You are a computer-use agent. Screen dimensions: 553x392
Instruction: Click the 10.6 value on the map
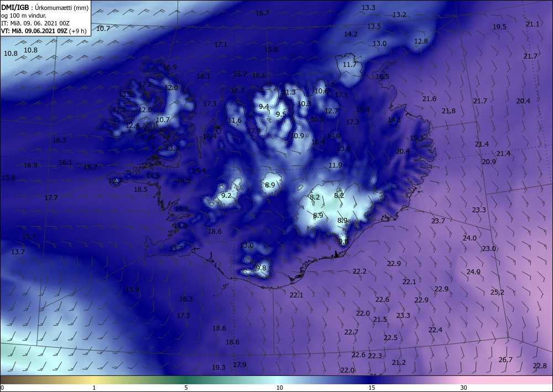[x=321, y=91]
